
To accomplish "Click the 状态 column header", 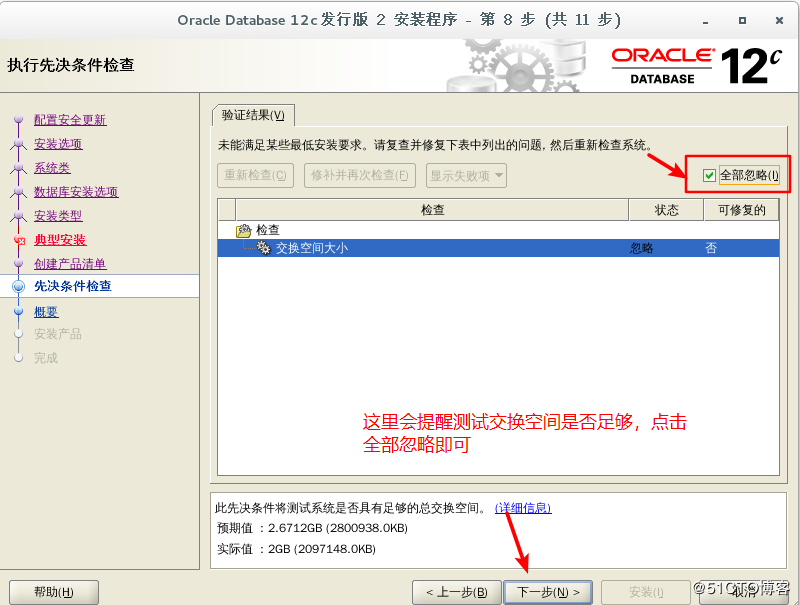I will pos(666,210).
